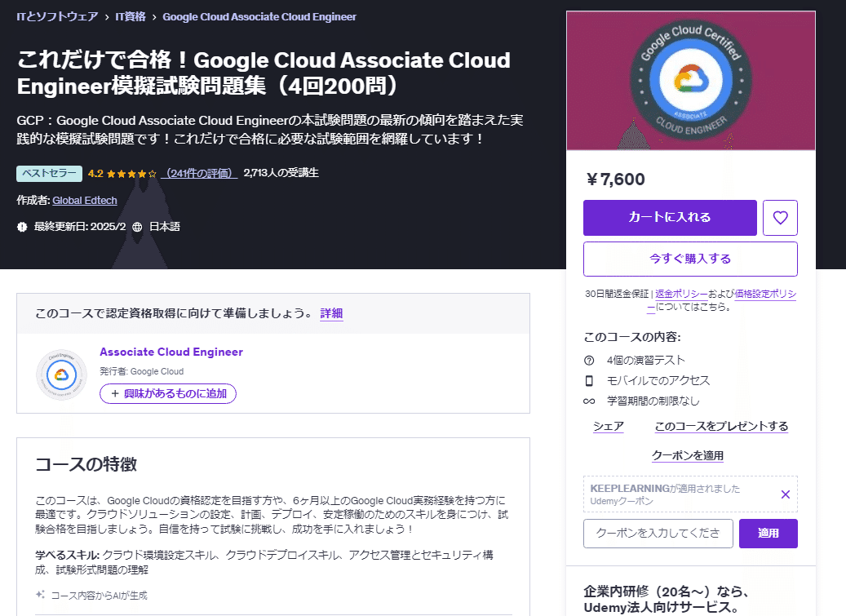Click the AI sparkle icon near コース内容からAIが生成
The height and width of the screenshot is (616, 846).
coord(40,595)
